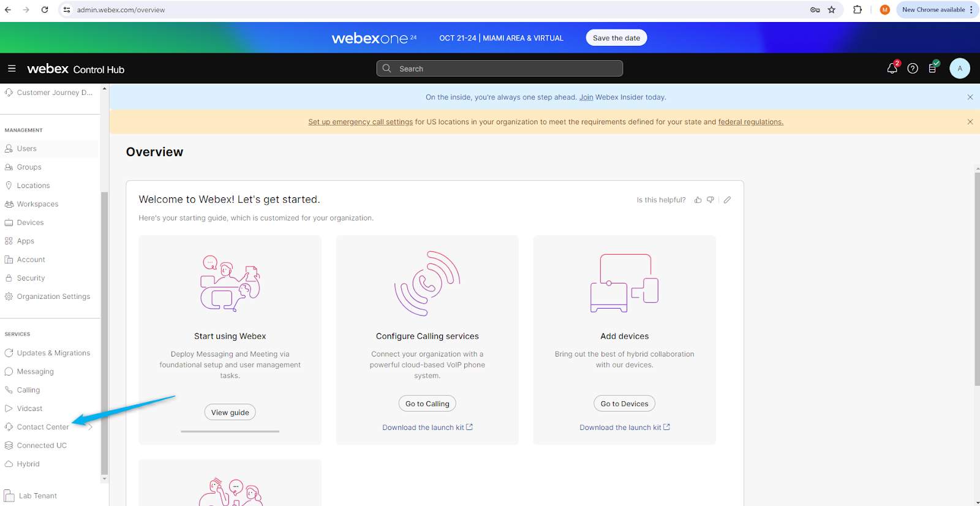Viewport: 980px width, 506px height.
Task: Open saved passwords key icon
Action: [x=815, y=10]
